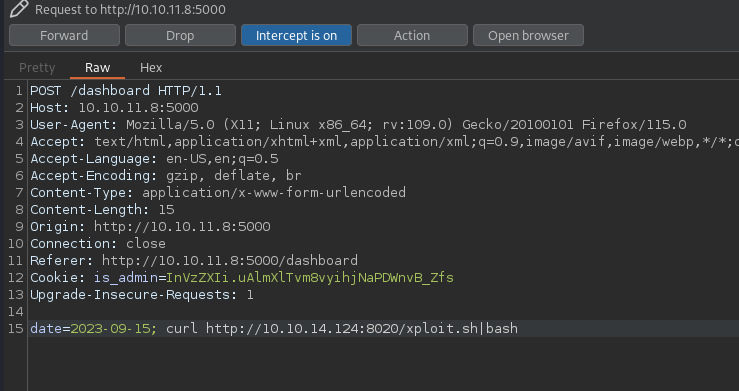Switch to the Hex view tab
The height and width of the screenshot is (391, 739).
click(x=151, y=67)
